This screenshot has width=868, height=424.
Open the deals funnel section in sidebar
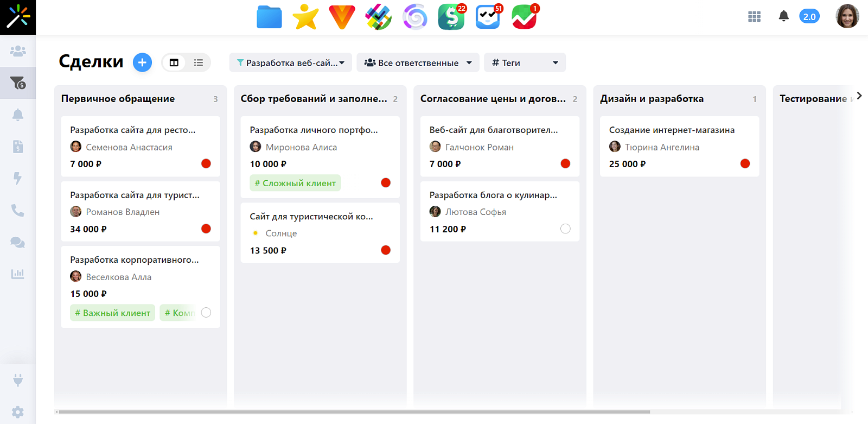tap(18, 83)
